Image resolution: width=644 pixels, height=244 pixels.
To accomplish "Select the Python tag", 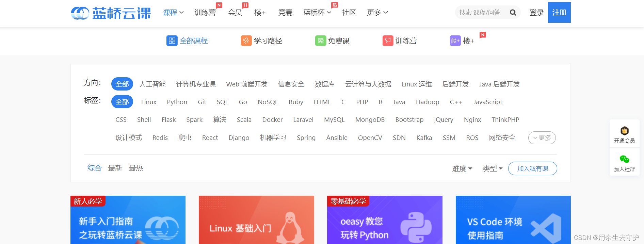I will (x=177, y=102).
